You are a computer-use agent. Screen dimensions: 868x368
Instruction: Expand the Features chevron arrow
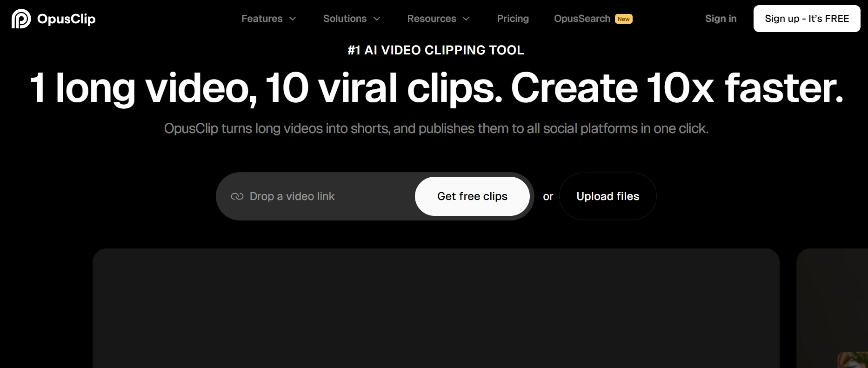(293, 19)
